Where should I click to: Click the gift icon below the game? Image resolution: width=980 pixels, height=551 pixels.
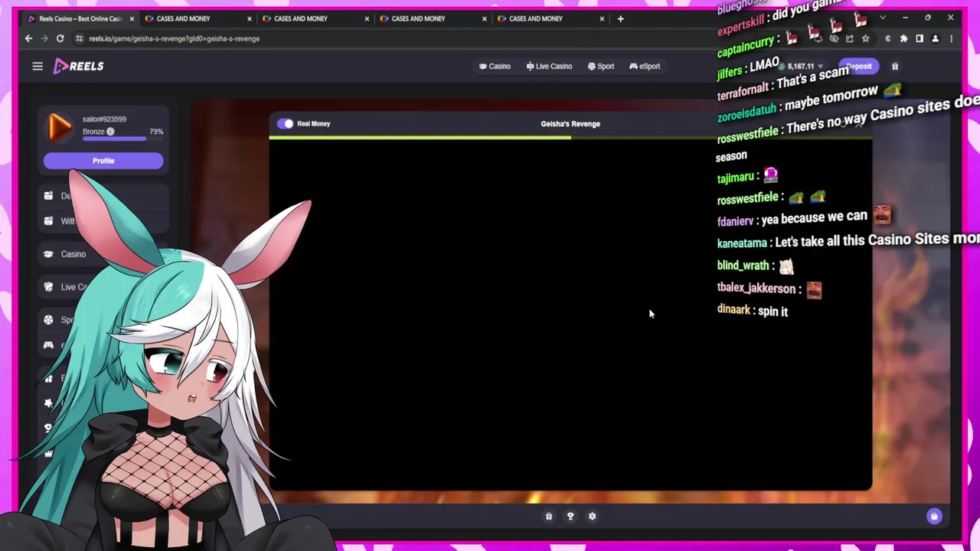pyautogui.click(x=548, y=517)
